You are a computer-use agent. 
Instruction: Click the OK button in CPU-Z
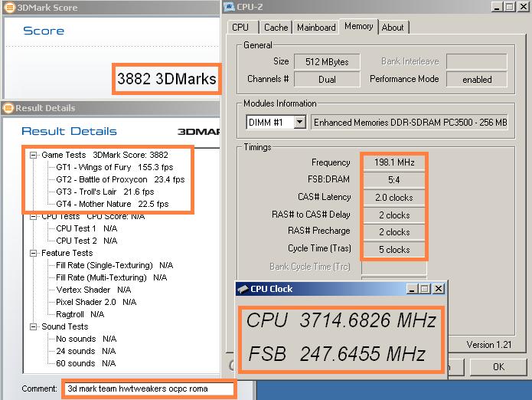click(498, 367)
